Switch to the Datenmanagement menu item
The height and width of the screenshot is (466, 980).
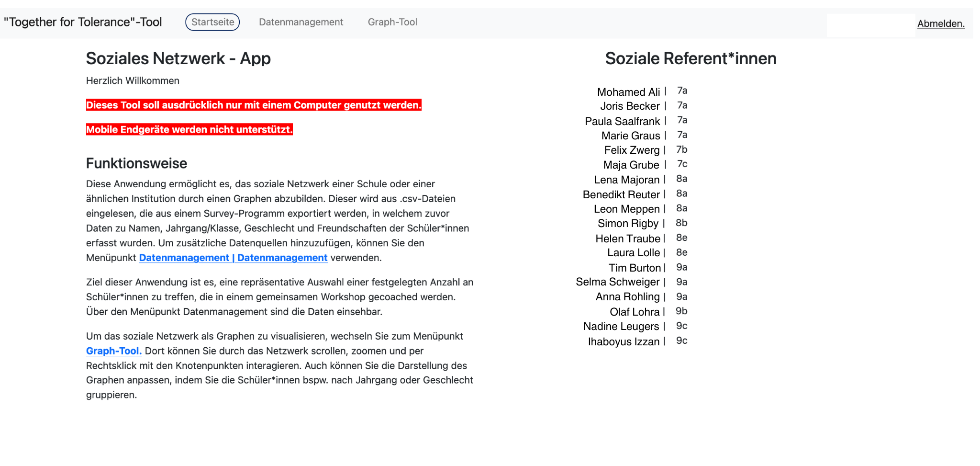(301, 22)
